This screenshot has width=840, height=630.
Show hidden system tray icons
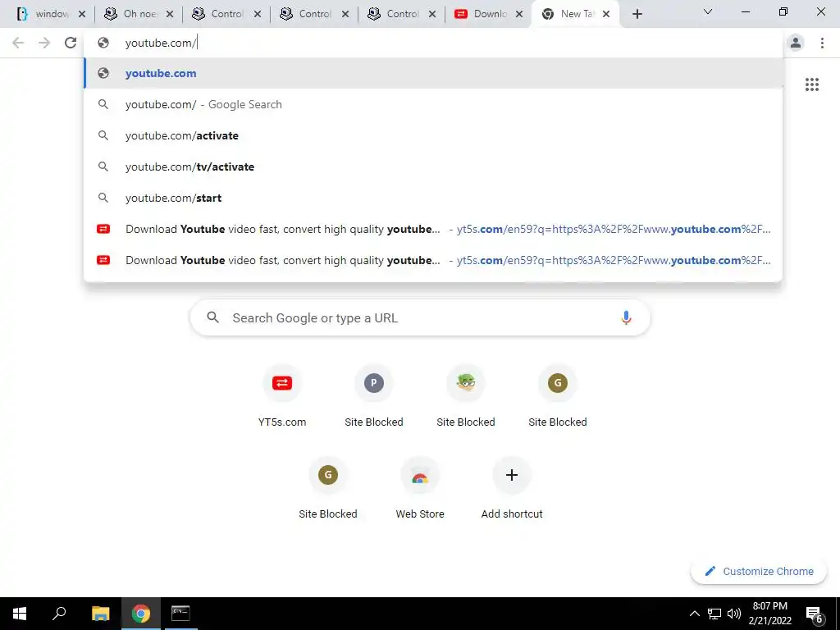(694, 614)
